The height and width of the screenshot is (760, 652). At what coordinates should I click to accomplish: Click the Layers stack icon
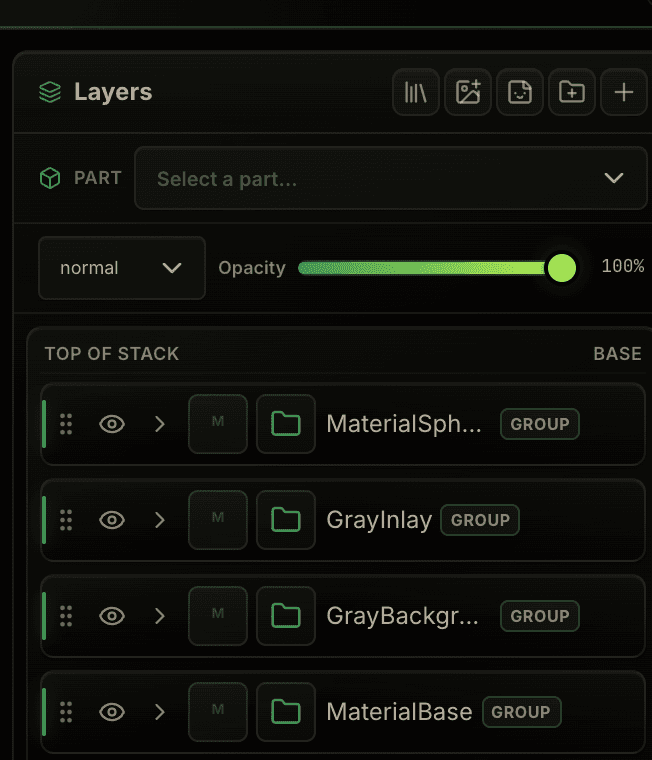[50, 92]
